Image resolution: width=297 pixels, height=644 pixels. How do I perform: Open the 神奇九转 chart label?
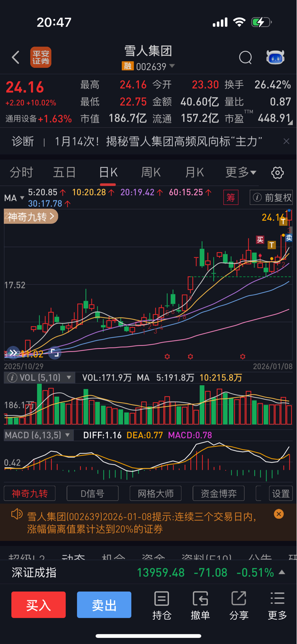point(31,217)
